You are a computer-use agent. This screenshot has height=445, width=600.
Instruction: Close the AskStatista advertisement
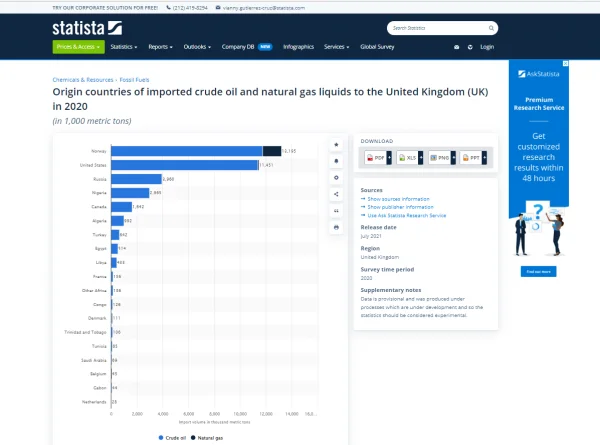[x=566, y=64]
